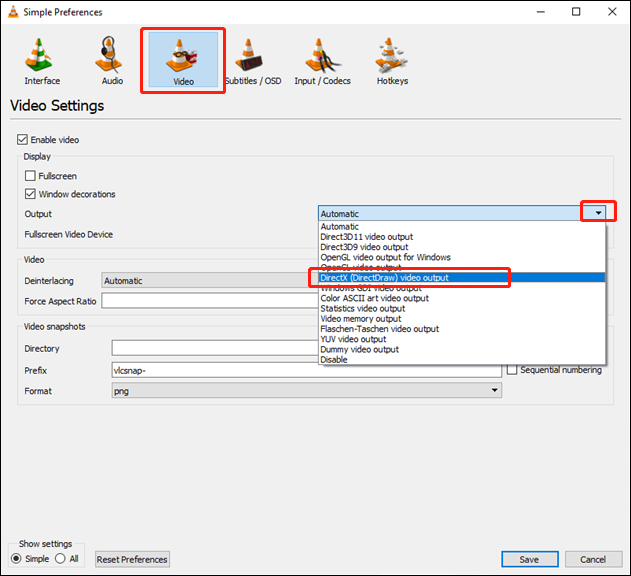The image size is (631, 576).
Task: Click the Force Aspect Ratio field
Action: coord(210,301)
